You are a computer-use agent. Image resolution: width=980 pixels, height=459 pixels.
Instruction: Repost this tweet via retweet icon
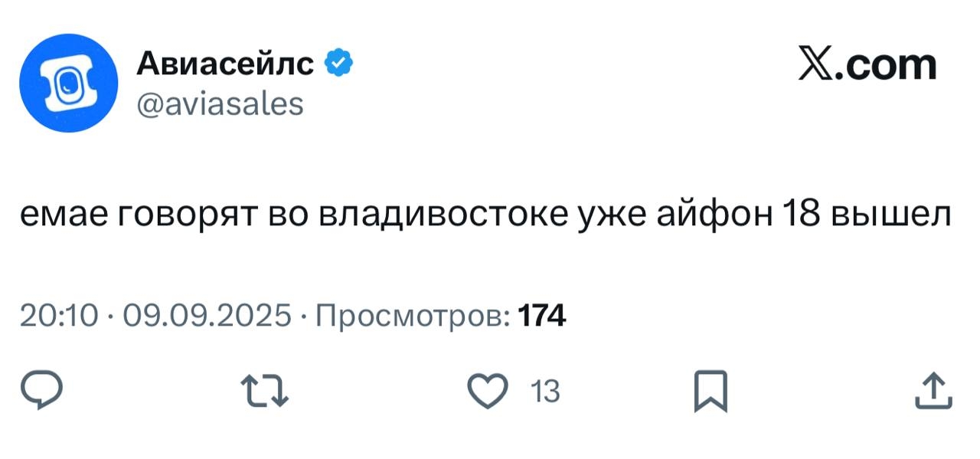(265, 392)
